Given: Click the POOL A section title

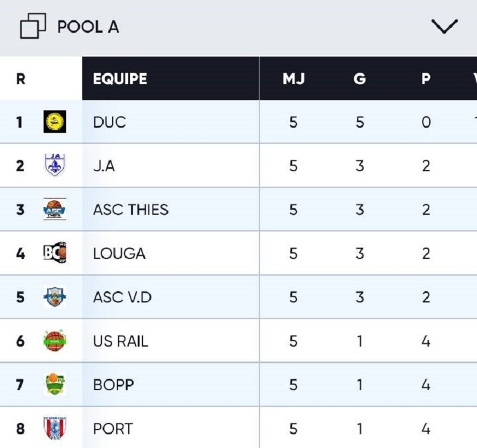Looking at the screenshot, I should pos(88,27).
